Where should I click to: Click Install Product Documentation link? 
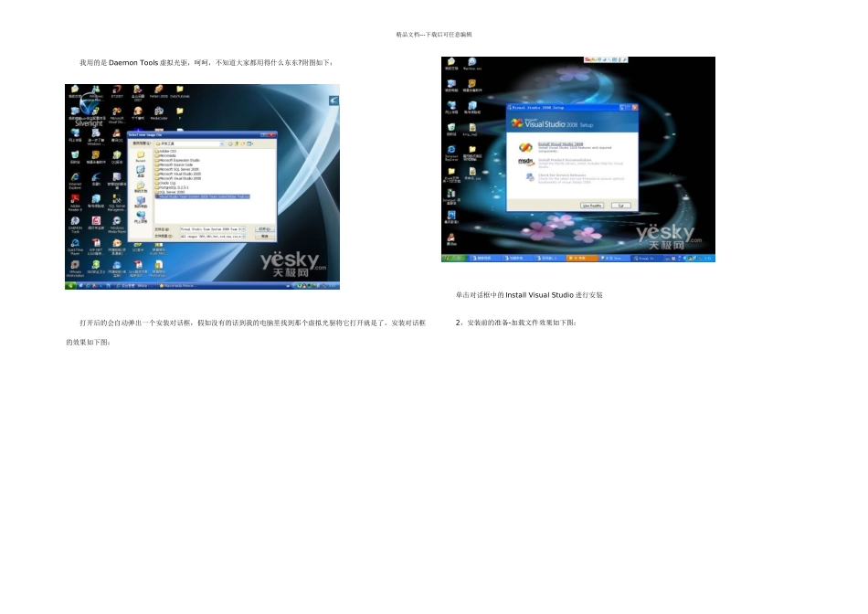[565, 160]
